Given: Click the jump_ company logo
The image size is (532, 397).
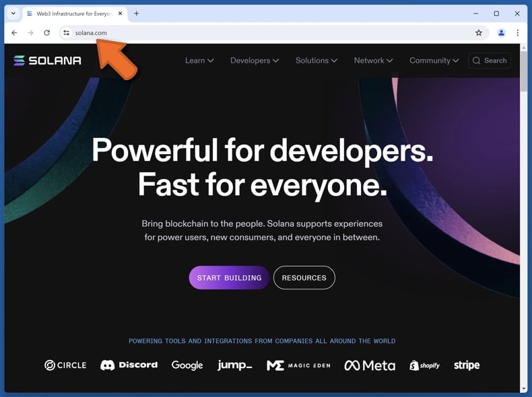Looking at the screenshot, I should click(235, 365).
